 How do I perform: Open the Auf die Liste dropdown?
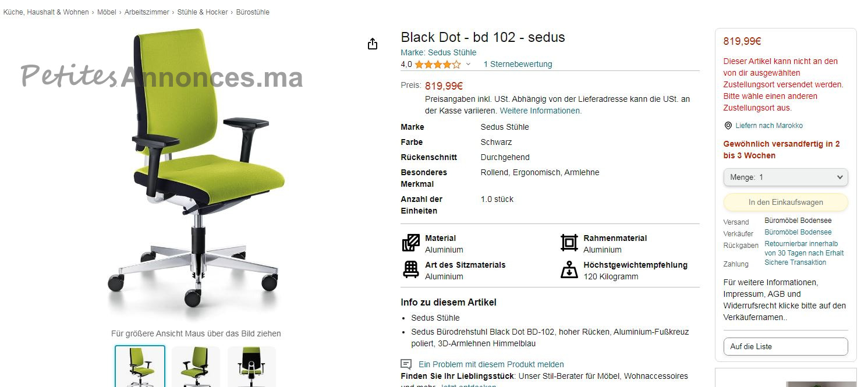coord(785,346)
